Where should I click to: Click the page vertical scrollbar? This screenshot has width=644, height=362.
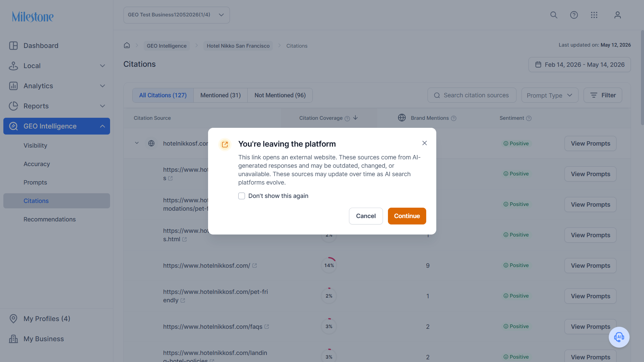tap(642, 77)
